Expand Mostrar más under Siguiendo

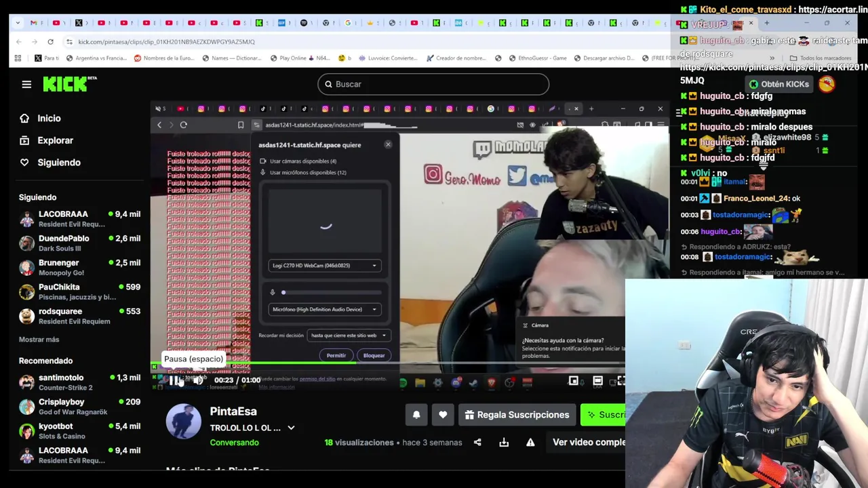point(39,339)
